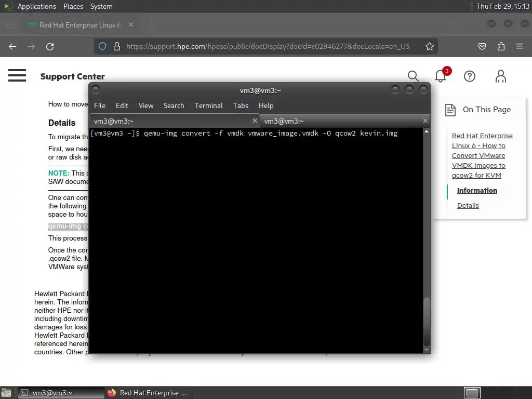This screenshot has height=399, width=532.
Task: Click the help question mark icon
Action: coord(470,76)
